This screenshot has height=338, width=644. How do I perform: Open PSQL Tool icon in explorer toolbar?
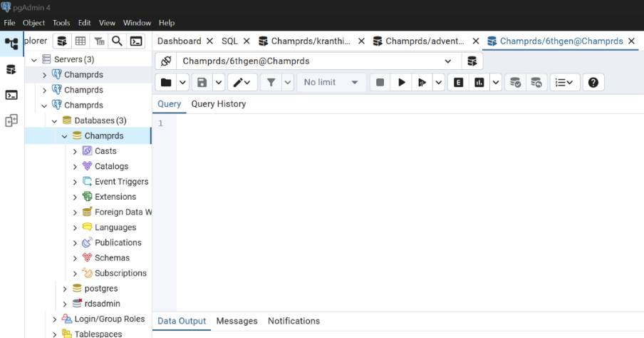point(136,41)
